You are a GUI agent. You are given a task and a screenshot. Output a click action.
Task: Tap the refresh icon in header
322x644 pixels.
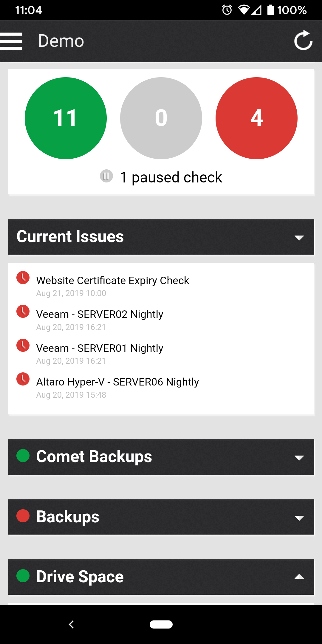[303, 41]
